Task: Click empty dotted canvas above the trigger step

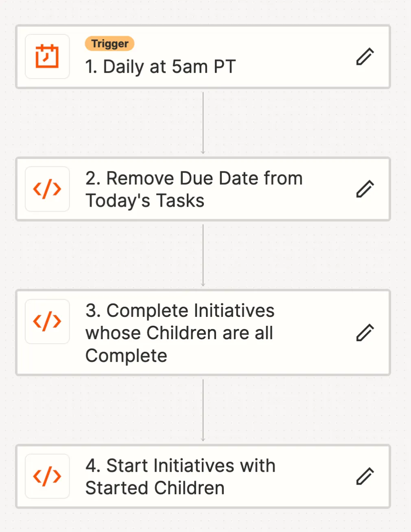Action: (x=203, y=11)
